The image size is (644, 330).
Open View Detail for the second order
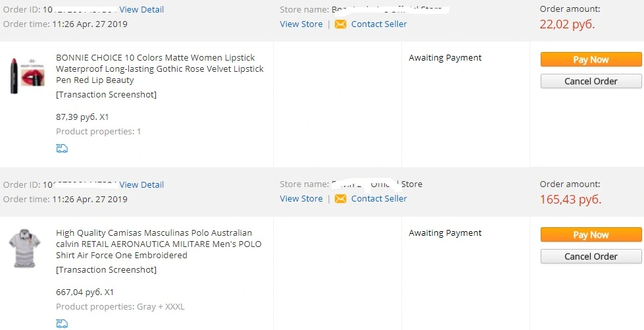pos(141,184)
